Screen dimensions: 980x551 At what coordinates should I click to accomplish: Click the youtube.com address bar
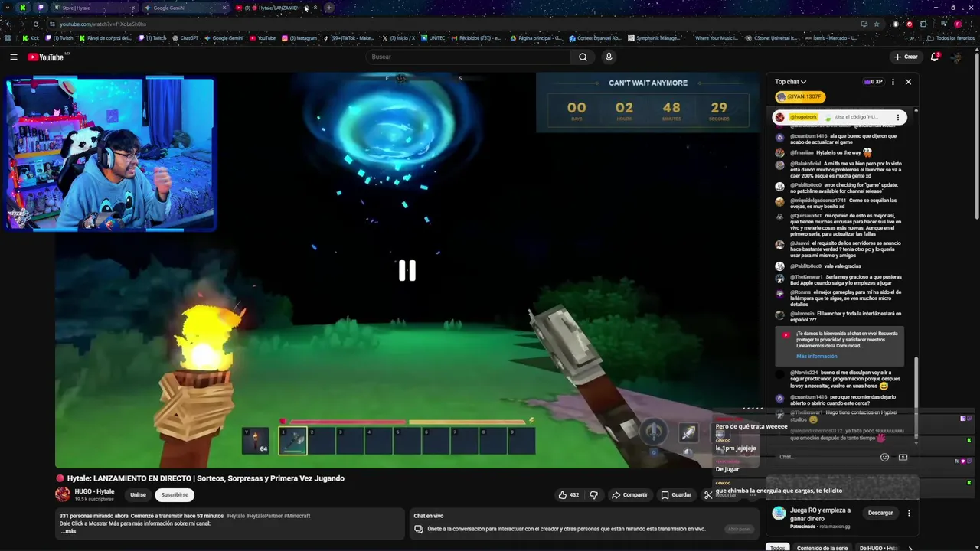[452, 24]
